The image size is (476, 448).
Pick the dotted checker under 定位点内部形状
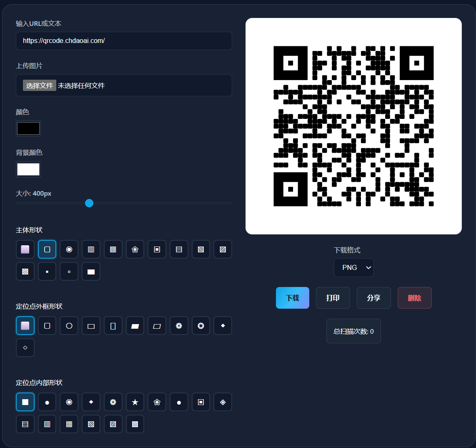(135, 424)
